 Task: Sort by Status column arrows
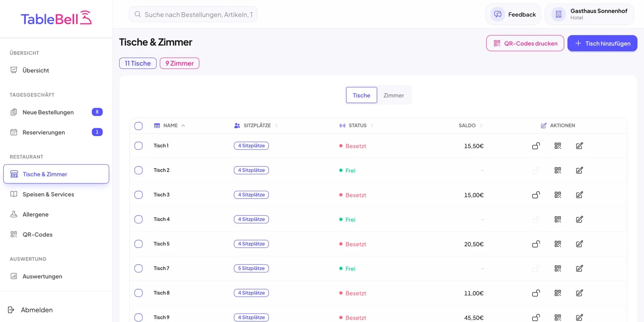point(372,126)
